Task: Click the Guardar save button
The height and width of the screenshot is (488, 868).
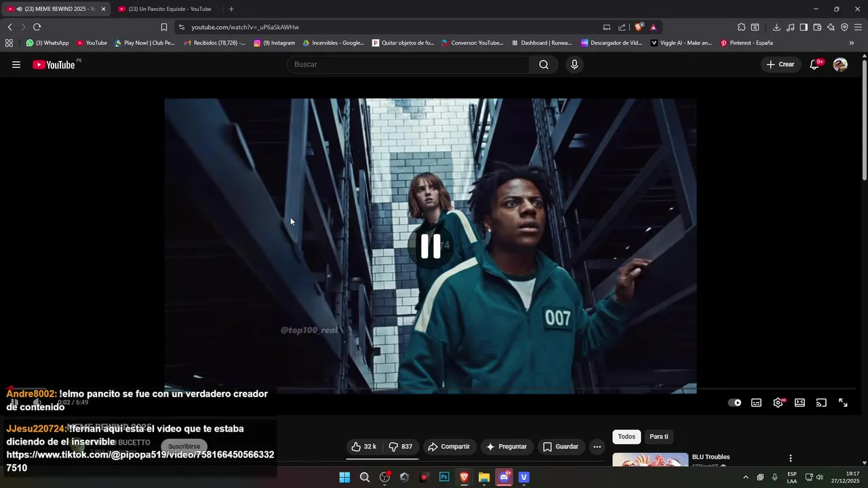Action: [561, 447]
